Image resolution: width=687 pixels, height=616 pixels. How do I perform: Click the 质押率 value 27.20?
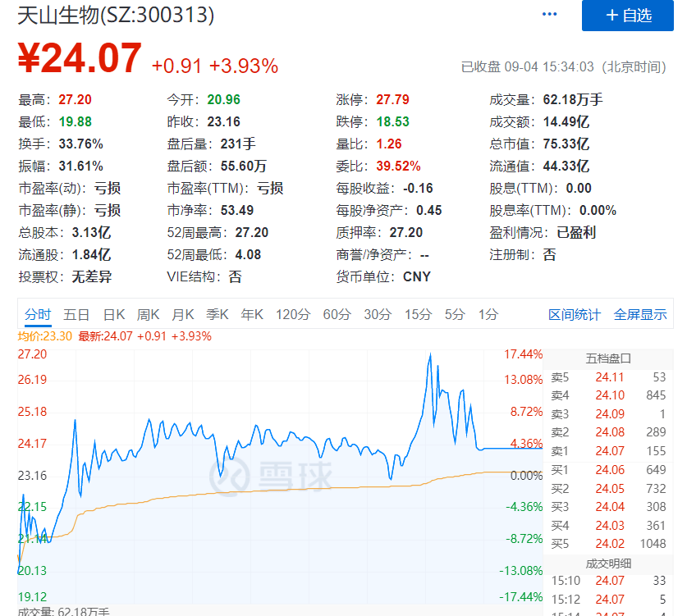point(405,232)
